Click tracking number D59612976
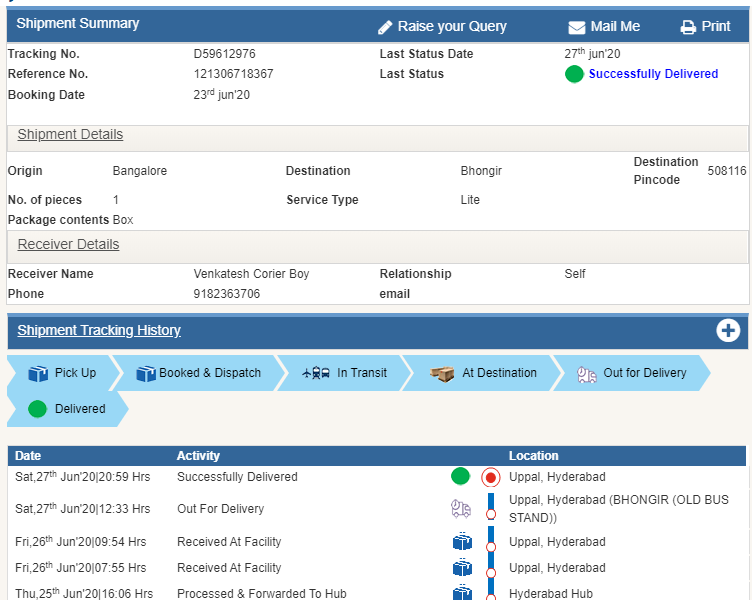Viewport: 752px width, 600px height. tap(224, 54)
